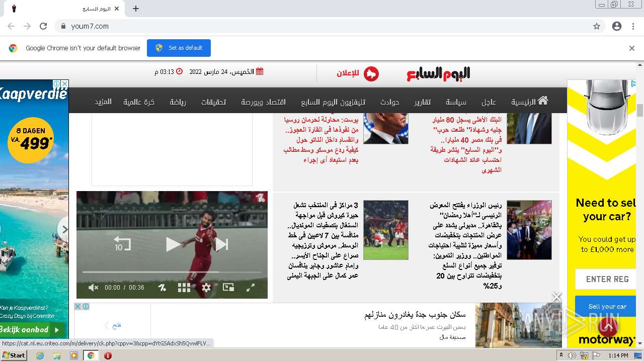Open تليفزيون اليوم السابع section

point(333,102)
